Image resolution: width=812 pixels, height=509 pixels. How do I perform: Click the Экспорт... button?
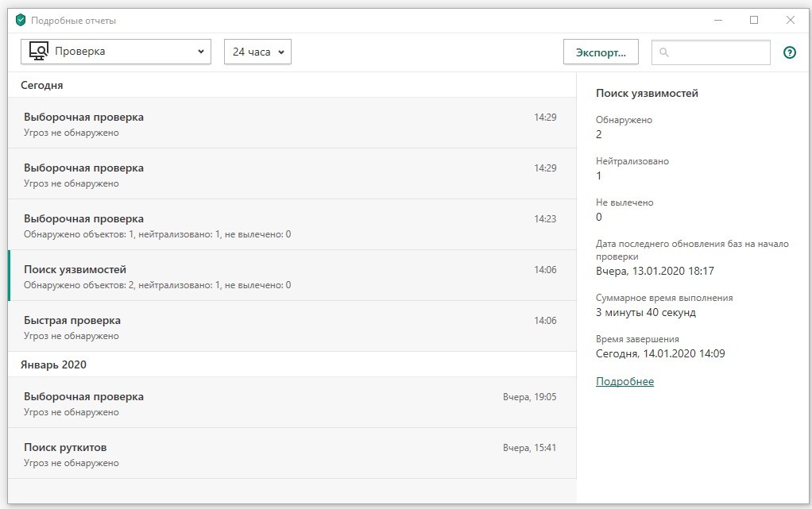pyautogui.click(x=601, y=52)
